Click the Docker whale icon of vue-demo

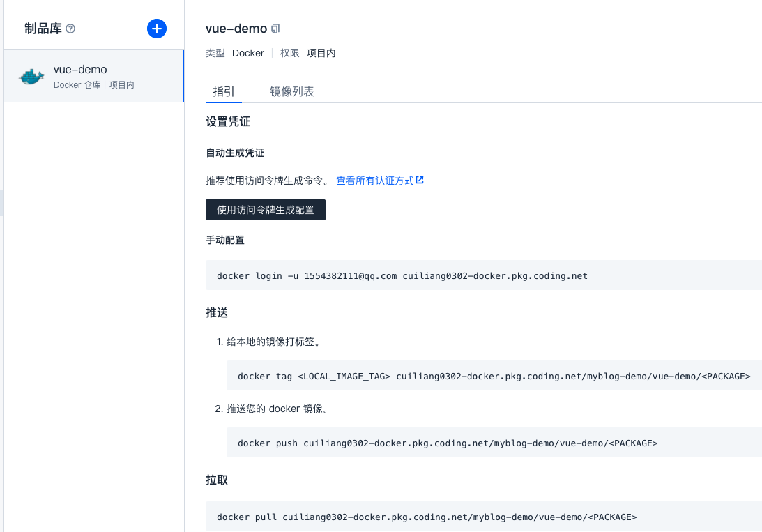(31, 76)
